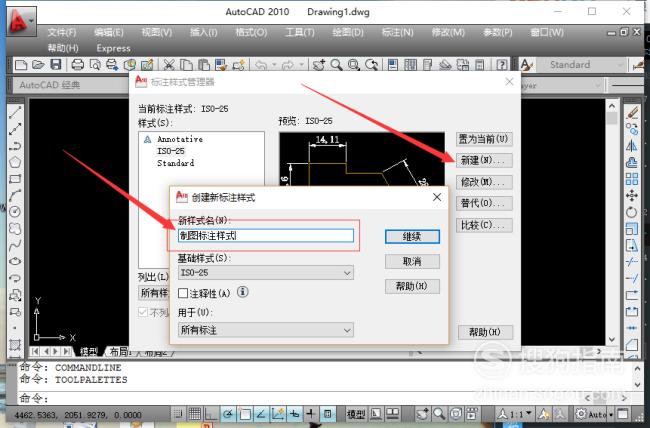Click the 置为当前(U) button
Image resolution: width=650 pixels, height=428 pixels.
click(x=484, y=139)
